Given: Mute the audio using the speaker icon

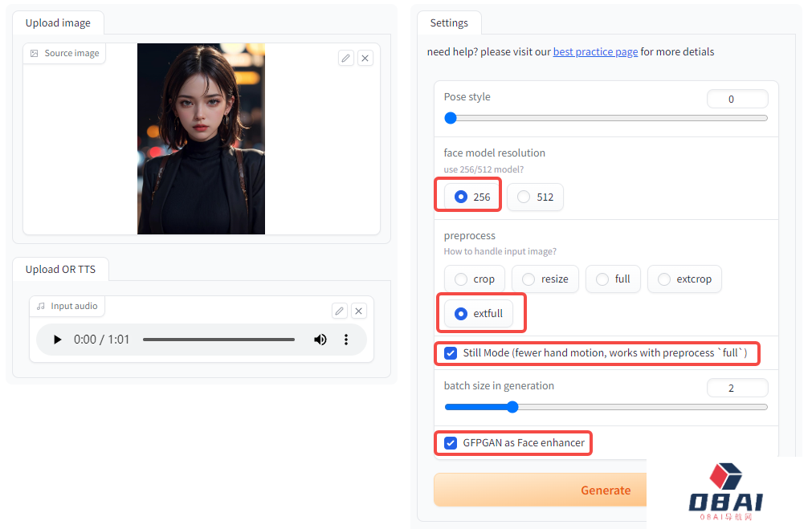Looking at the screenshot, I should click(x=320, y=340).
